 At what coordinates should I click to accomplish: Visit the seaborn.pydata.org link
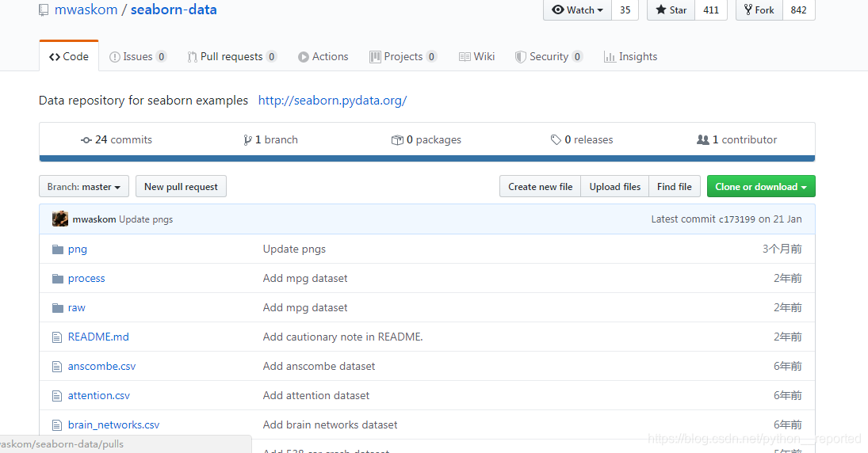pyautogui.click(x=332, y=101)
